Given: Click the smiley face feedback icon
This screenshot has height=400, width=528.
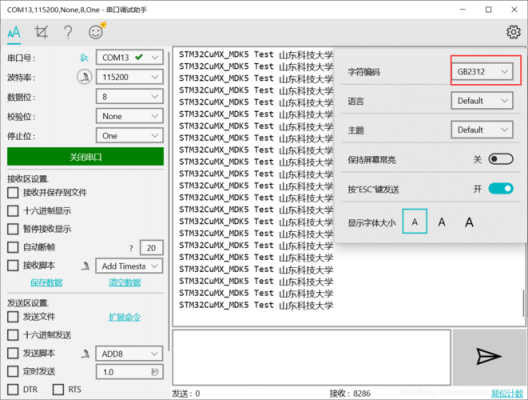Looking at the screenshot, I should pos(97,31).
